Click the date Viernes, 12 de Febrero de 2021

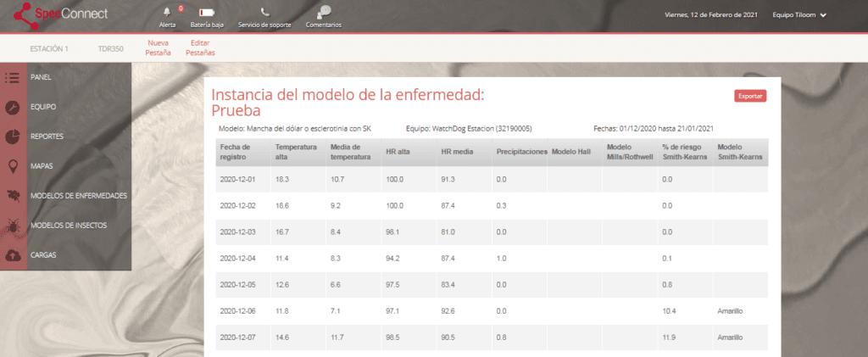click(711, 15)
